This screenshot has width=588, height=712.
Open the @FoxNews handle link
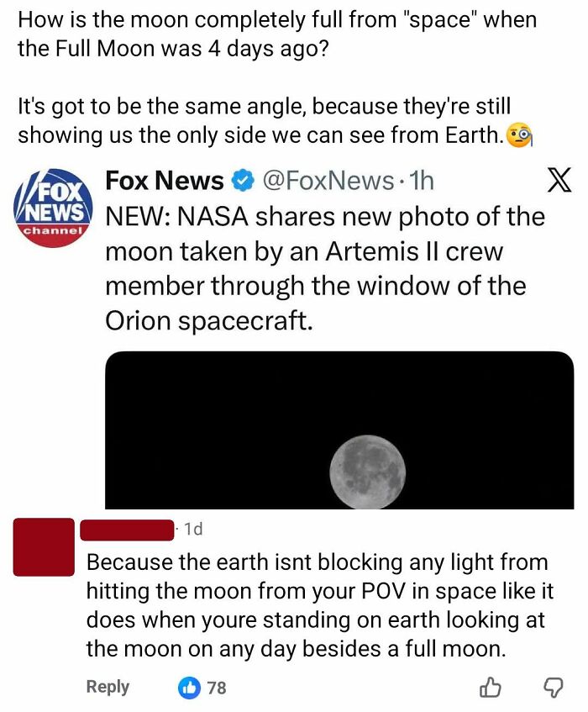[x=328, y=181]
